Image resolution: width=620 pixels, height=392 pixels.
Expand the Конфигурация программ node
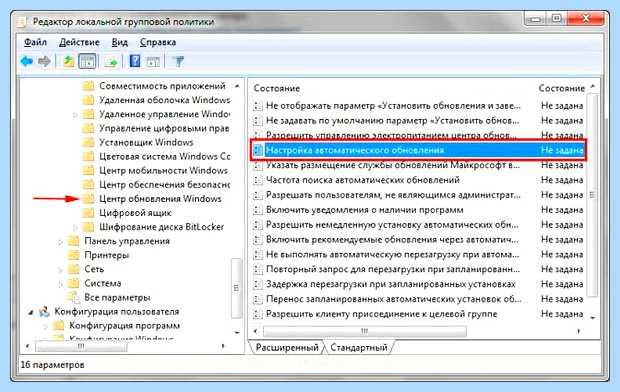(45, 326)
